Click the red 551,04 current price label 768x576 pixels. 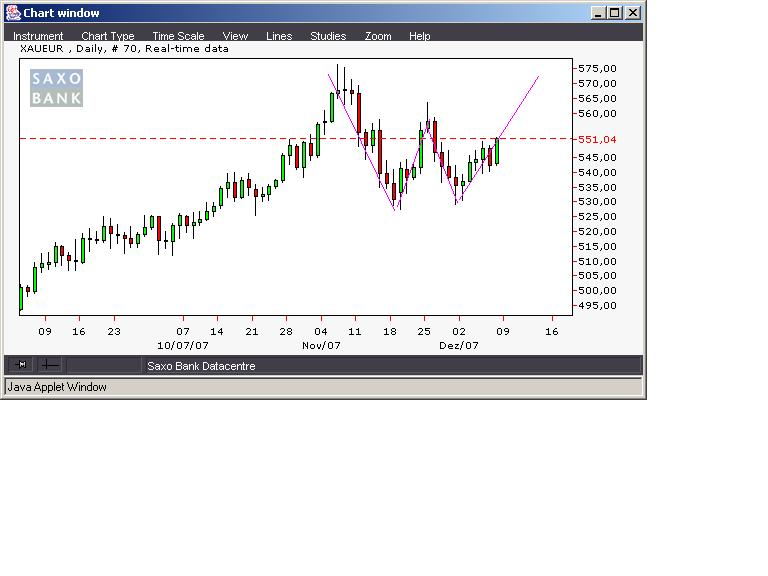[598, 140]
